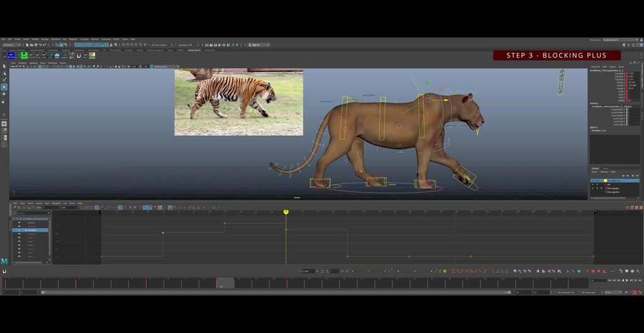Switch to the Rigging shelf tab
Screen dimensions: 644x333
pyautogui.click(x=65, y=50)
